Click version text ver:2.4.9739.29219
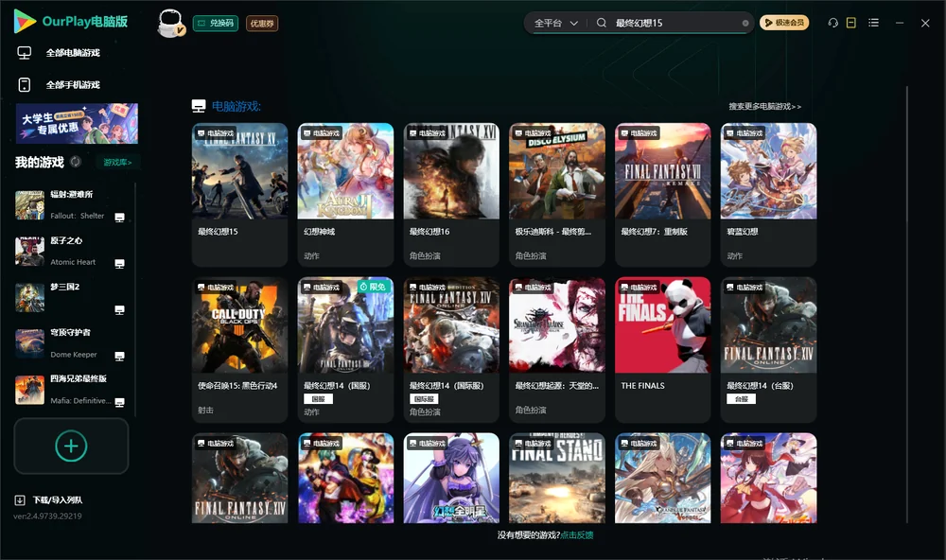The image size is (946, 560). pyautogui.click(x=47, y=516)
